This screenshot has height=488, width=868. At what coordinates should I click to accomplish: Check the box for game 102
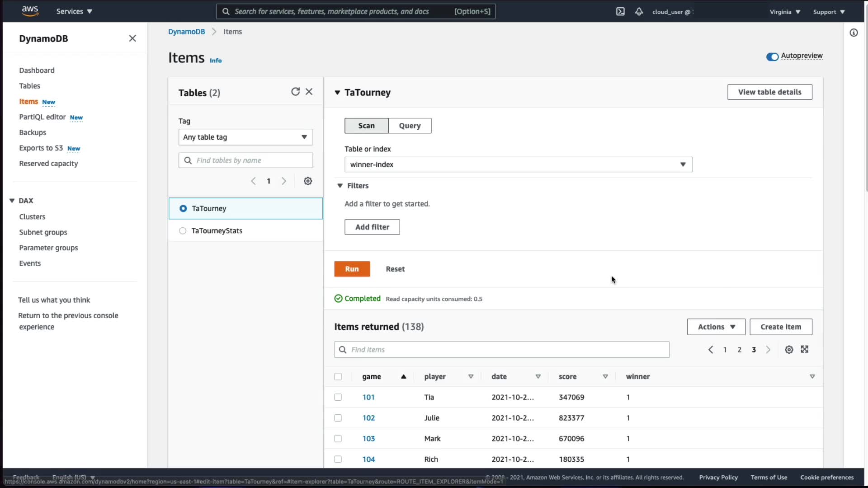click(338, 418)
